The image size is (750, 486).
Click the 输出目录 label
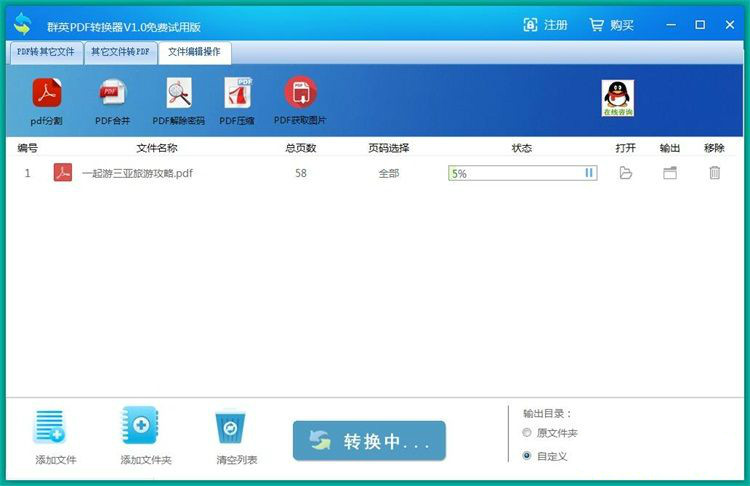547,413
